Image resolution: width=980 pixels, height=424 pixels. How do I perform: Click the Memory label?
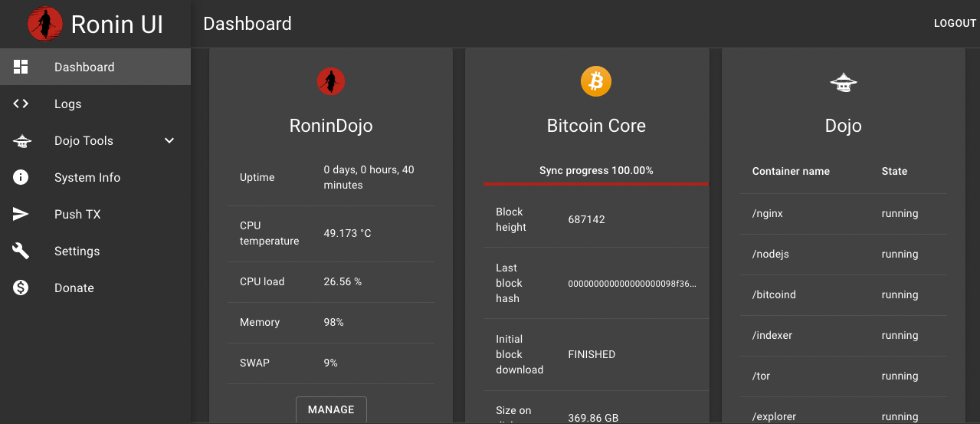[260, 322]
